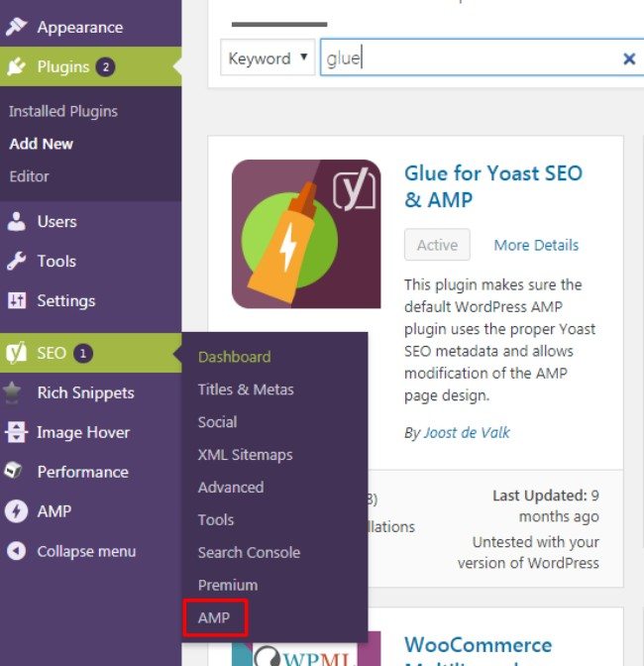Click the AMP lightning bolt icon
The width and height of the screenshot is (644, 666).
click(16, 511)
